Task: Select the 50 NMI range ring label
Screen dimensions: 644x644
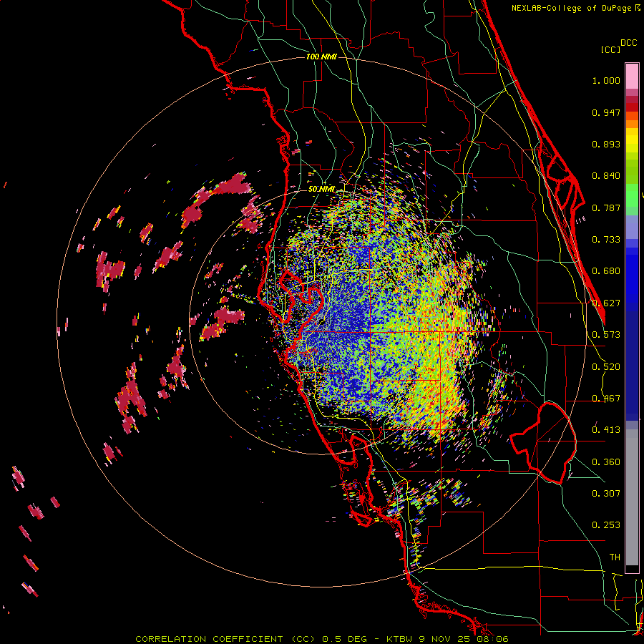Action: (321, 189)
